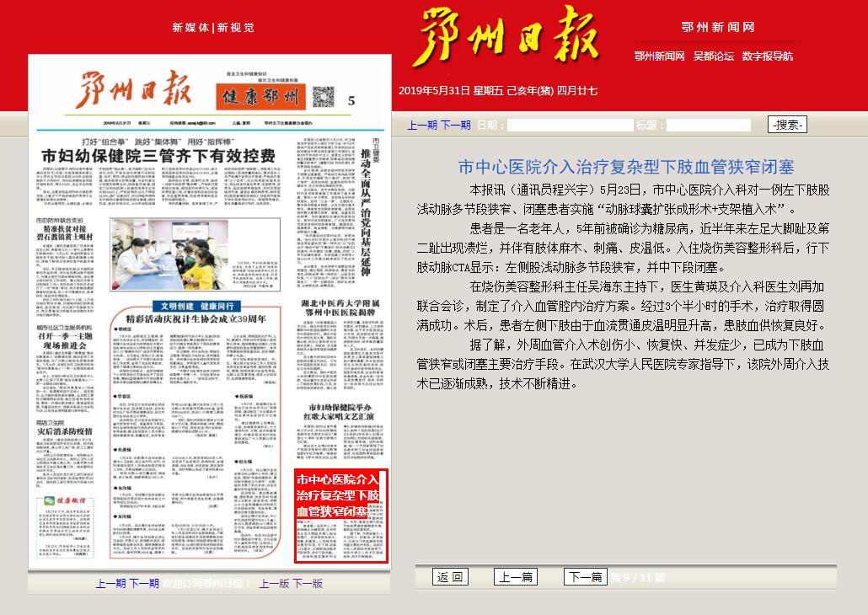
Task: Click the 新媒体|新视觉 header text
Action: (x=213, y=28)
